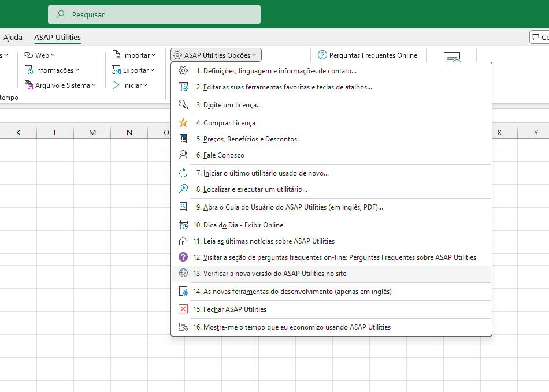Collapse the ASAP Utilities Opções dropdown
The height and width of the screenshot is (392, 549).
click(x=216, y=55)
